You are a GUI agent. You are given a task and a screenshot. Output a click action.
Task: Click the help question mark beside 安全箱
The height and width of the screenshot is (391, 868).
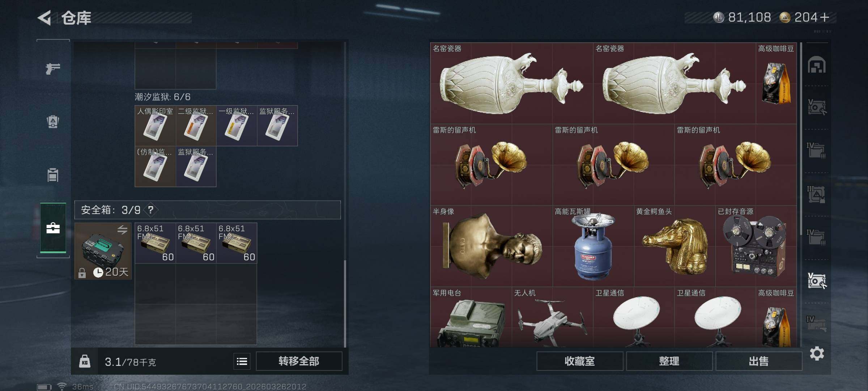coord(150,210)
